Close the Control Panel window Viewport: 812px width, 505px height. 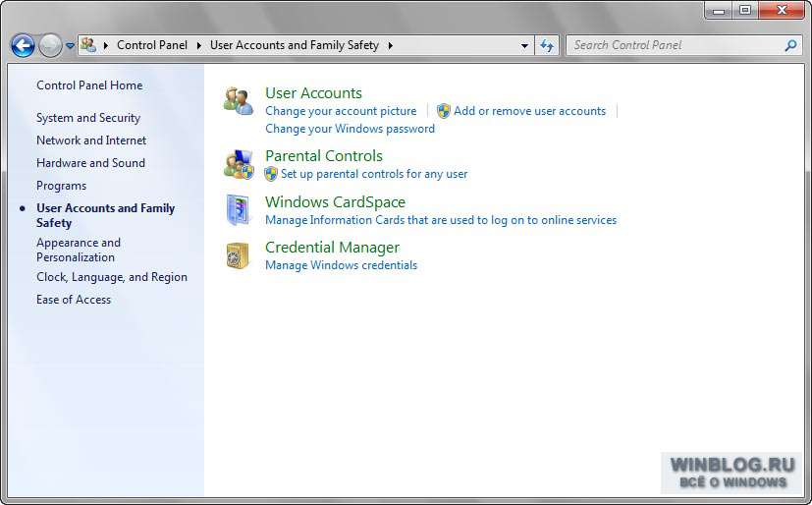782,11
